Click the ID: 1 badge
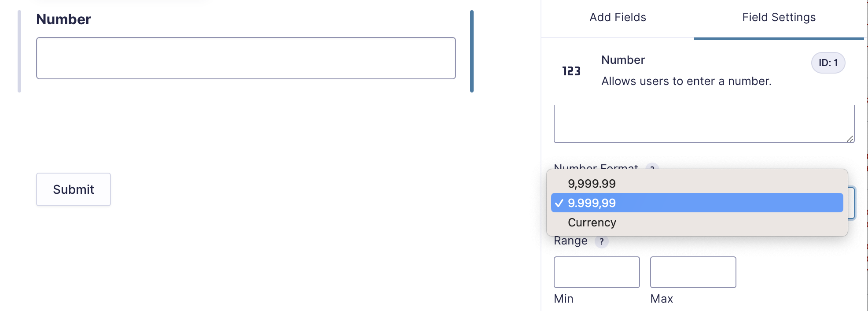Image resolution: width=868 pixels, height=311 pixels. (828, 63)
